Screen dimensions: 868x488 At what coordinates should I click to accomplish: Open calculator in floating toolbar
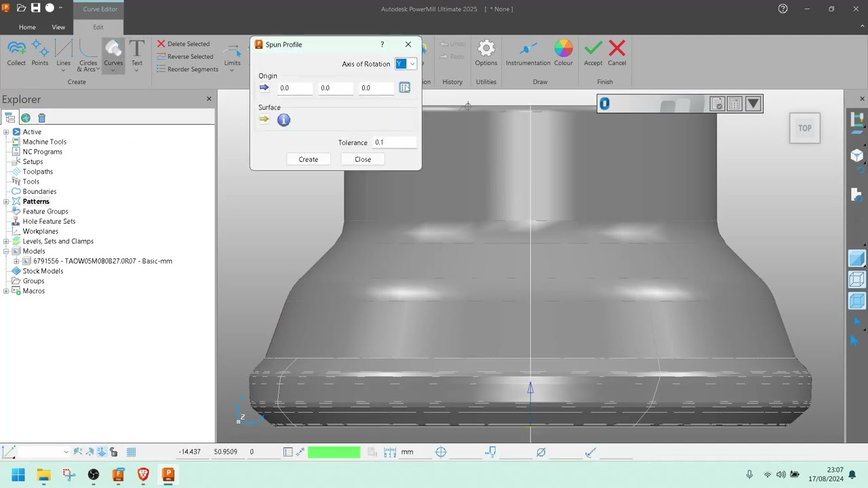point(735,104)
